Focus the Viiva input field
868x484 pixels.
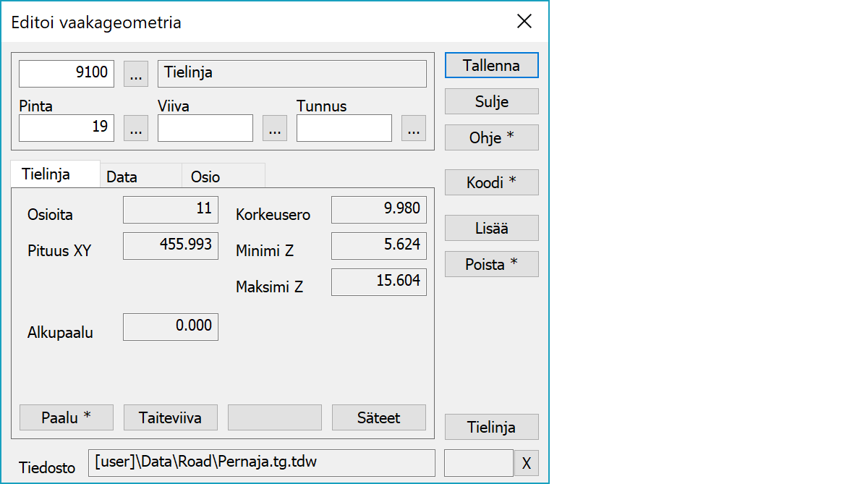coord(205,128)
